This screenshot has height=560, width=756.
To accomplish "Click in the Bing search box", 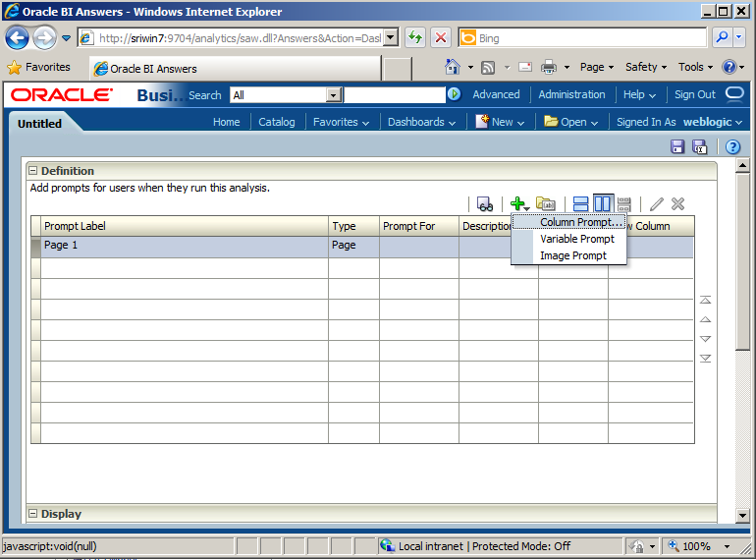I will 582,37.
